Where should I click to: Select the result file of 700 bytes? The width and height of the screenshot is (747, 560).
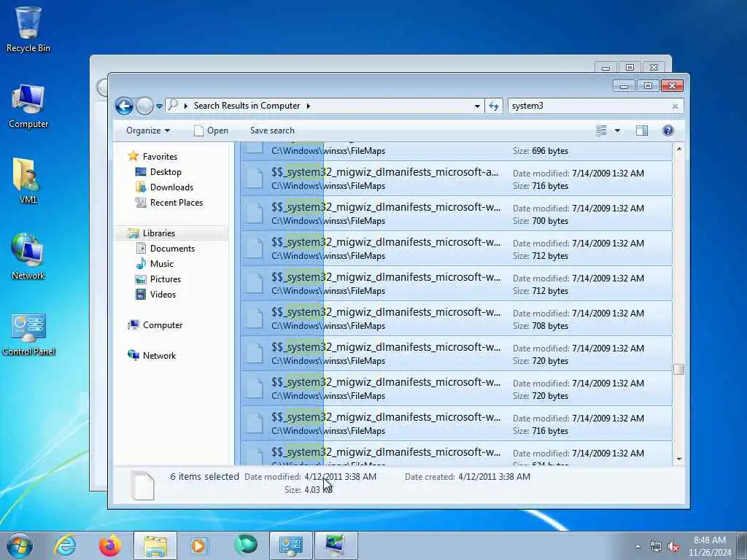click(x=457, y=214)
